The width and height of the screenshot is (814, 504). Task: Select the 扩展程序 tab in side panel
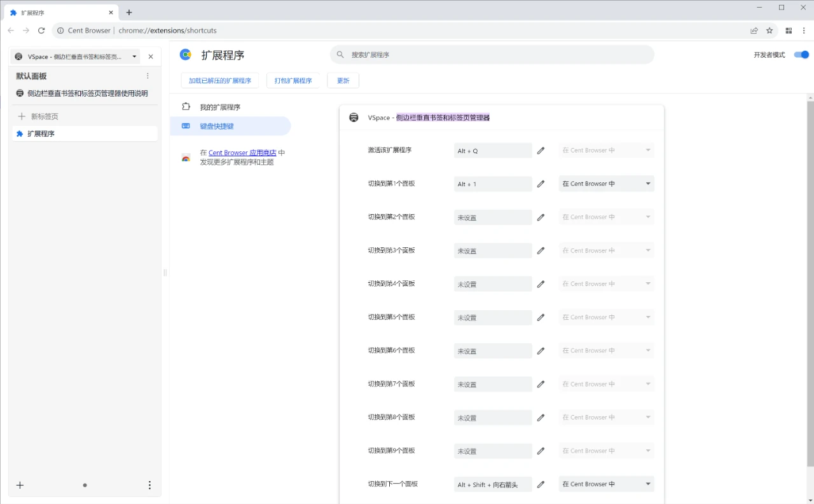[x=85, y=133]
